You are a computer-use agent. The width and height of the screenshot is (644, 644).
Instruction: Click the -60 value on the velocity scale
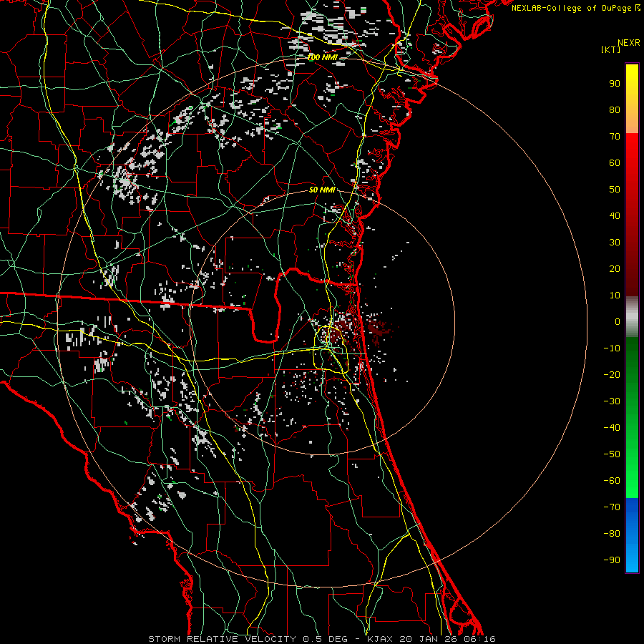coord(612,481)
